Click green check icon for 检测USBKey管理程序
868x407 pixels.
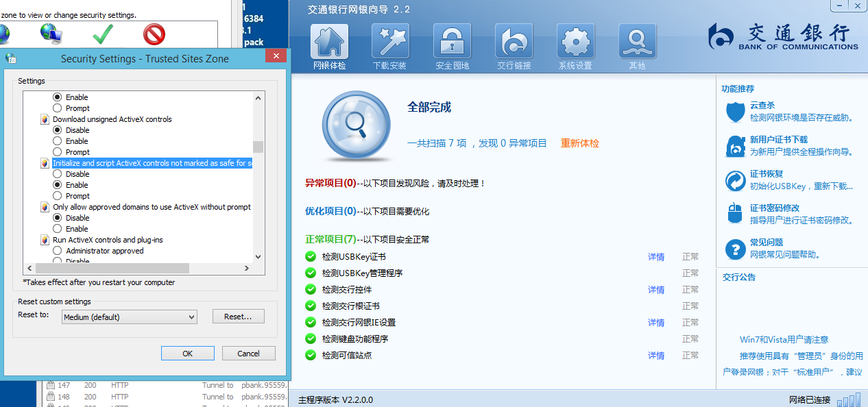point(311,273)
